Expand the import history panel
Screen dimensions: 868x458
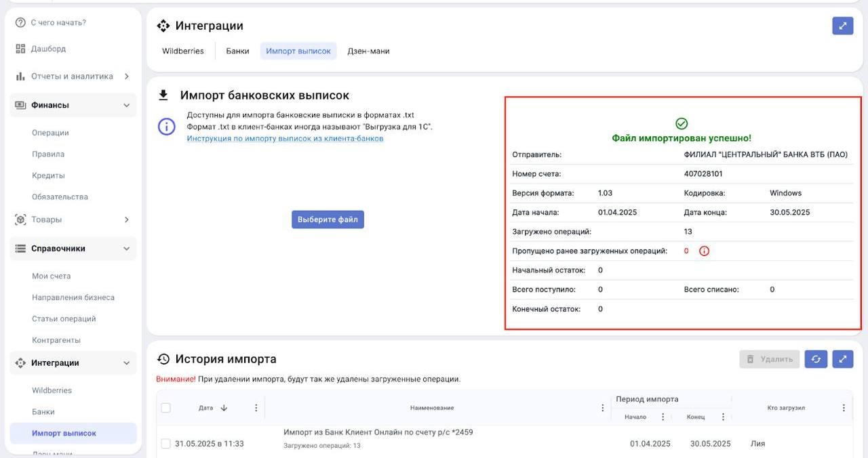point(842,359)
